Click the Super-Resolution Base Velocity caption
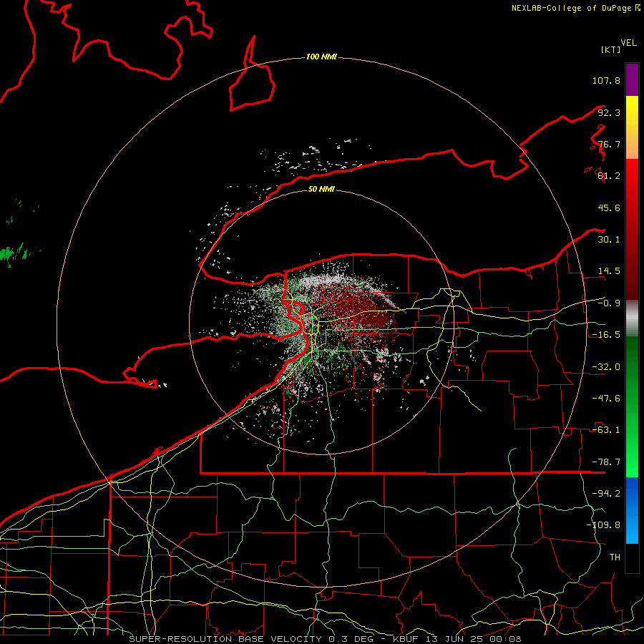 (325, 639)
